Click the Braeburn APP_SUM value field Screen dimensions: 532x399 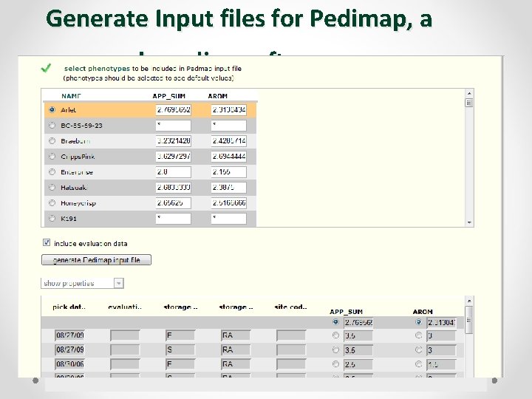click(174, 141)
